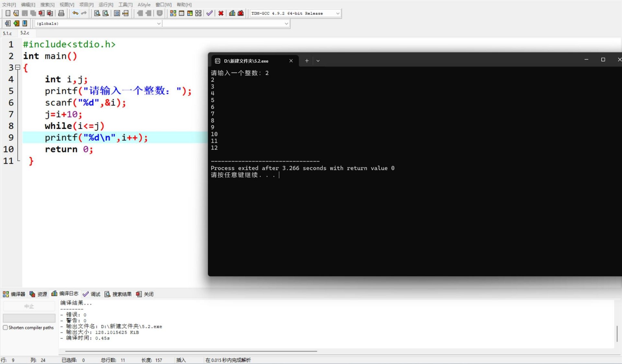Image resolution: width=622 pixels, height=364 pixels.
Task: Select the Compile icon on the toolbar
Action: pyautogui.click(x=173, y=13)
